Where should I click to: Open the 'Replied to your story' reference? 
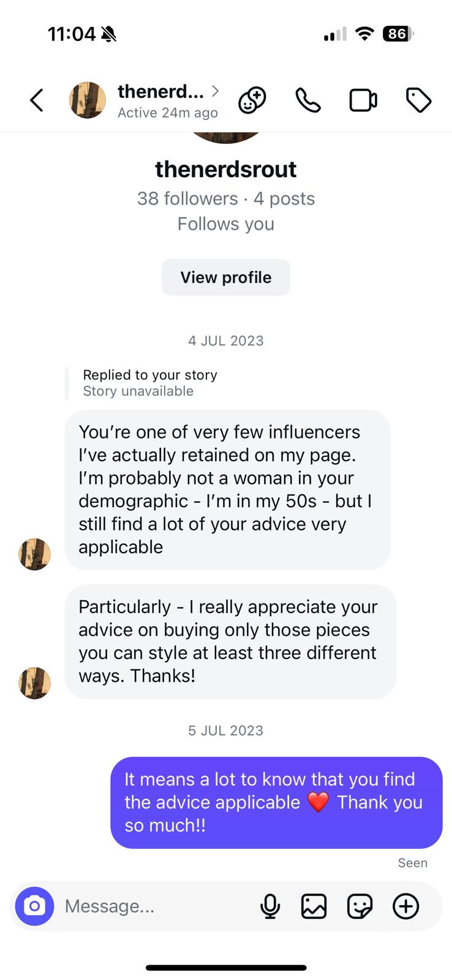point(149,383)
